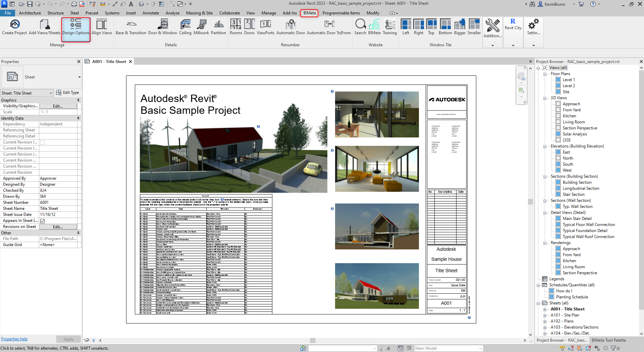This screenshot has height=352, width=644.
Task: Open the Sheet: Title Sheet instance dropdown
Action: tap(27, 93)
